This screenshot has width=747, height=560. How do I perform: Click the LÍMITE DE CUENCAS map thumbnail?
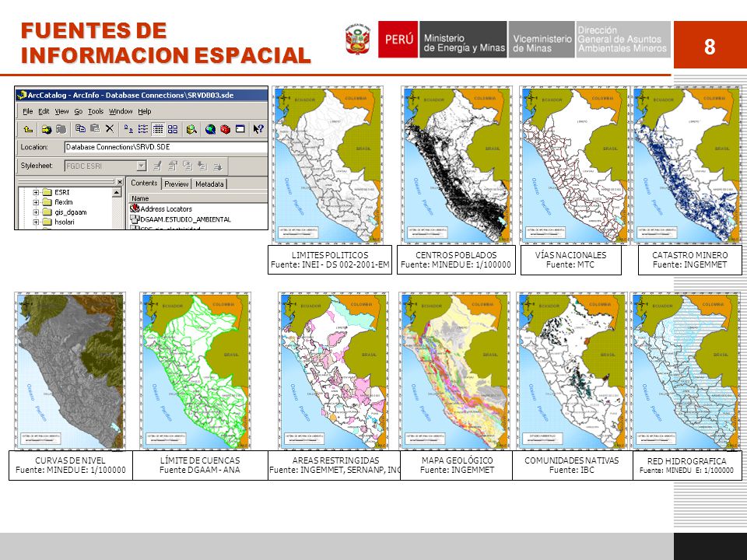click(195, 370)
